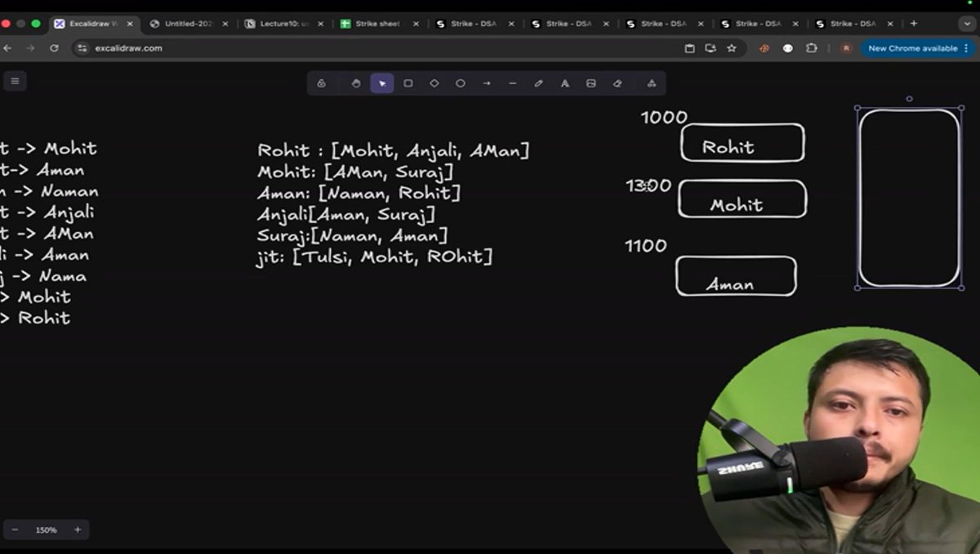Select the Eraser tool
The height and width of the screenshot is (554, 980).
pos(617,83)
